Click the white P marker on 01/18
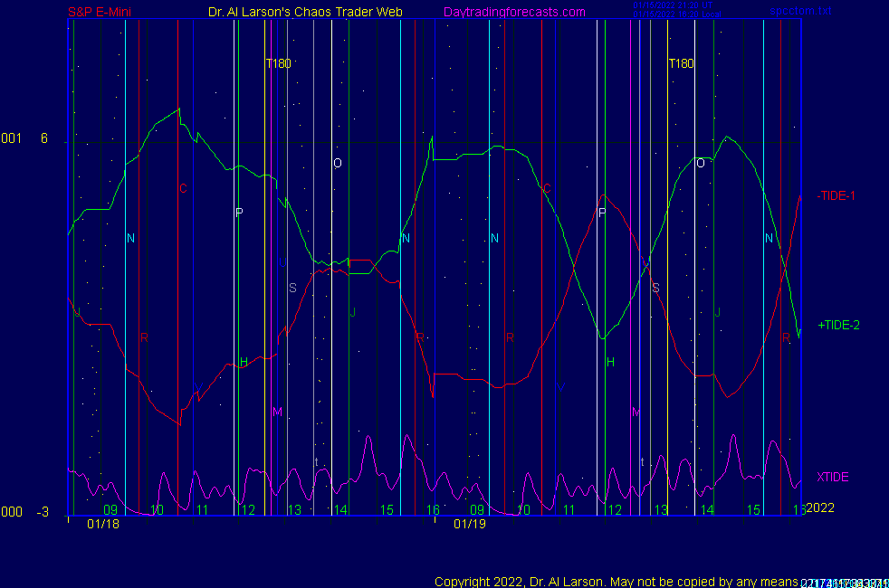Screen dimensions: 889x588 point(239,213)
